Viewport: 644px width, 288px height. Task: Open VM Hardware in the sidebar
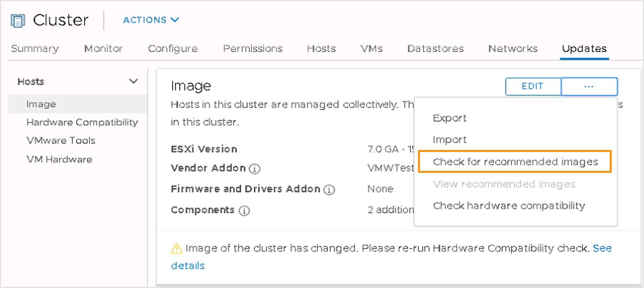point(59,159)
